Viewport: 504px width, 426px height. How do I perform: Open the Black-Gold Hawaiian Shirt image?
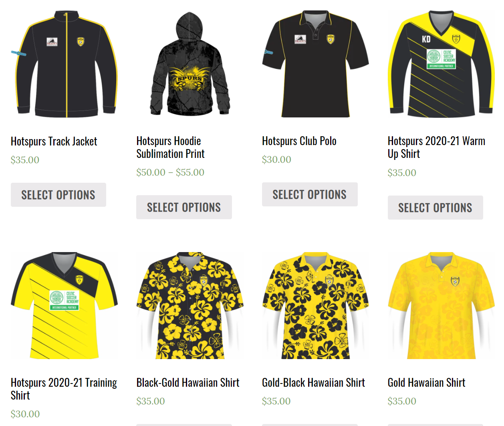coord(190,305)
